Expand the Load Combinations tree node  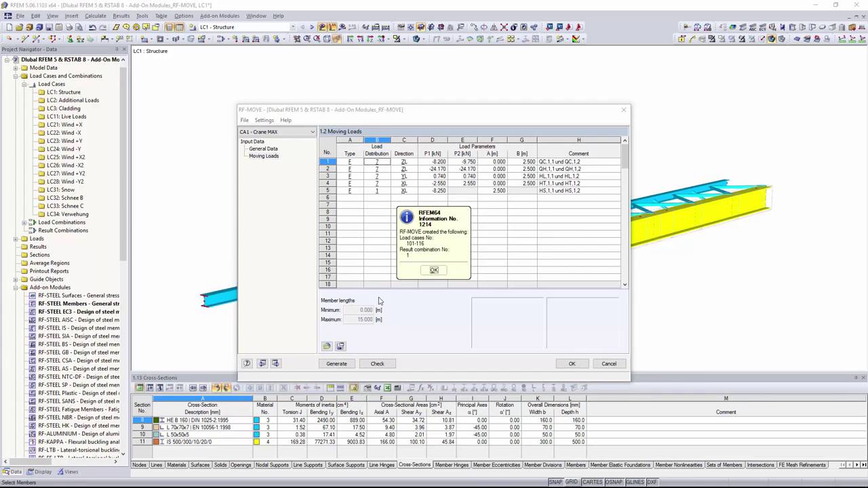(x=24, y=222)
